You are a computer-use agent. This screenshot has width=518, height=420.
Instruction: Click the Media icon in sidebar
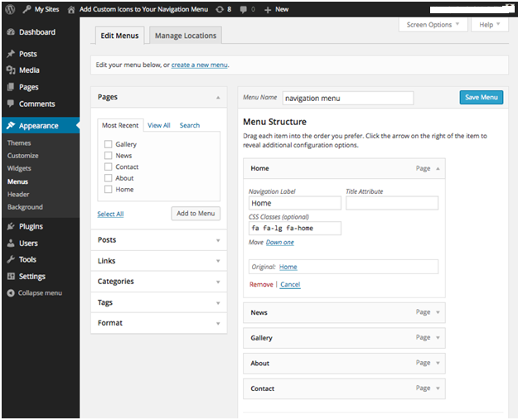point(11,70)
